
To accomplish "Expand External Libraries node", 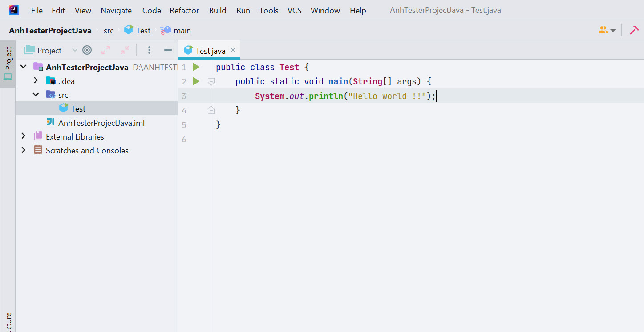I will [x=24, y=136].
